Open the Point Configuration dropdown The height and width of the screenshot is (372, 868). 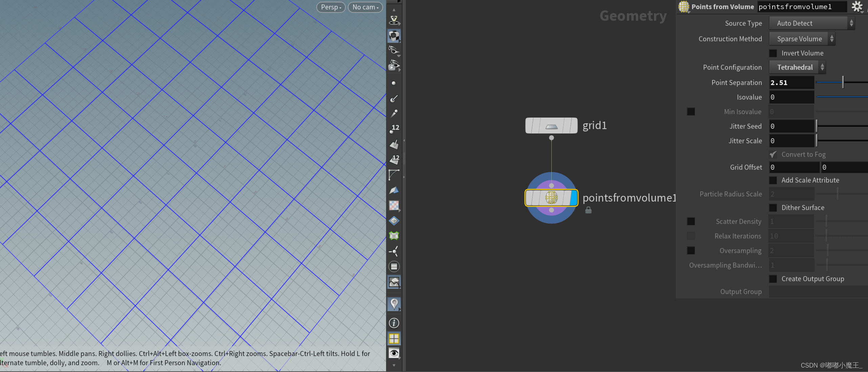pos(797,67)
